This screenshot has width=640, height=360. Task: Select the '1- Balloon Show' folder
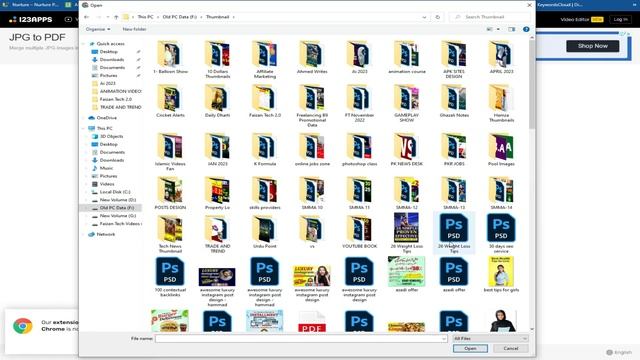tap(170, 57)
